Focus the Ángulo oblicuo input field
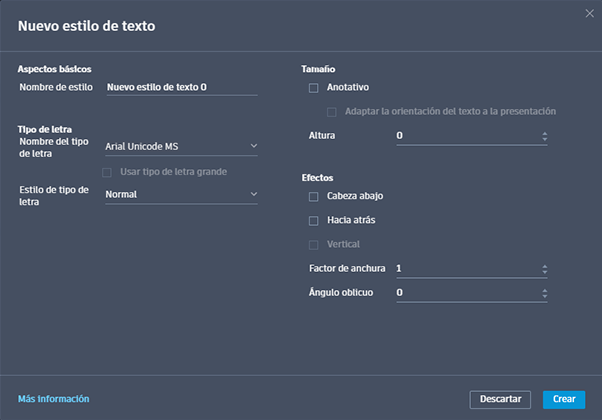602x420 pixels. pyautogui.click(x=465, y=293)
